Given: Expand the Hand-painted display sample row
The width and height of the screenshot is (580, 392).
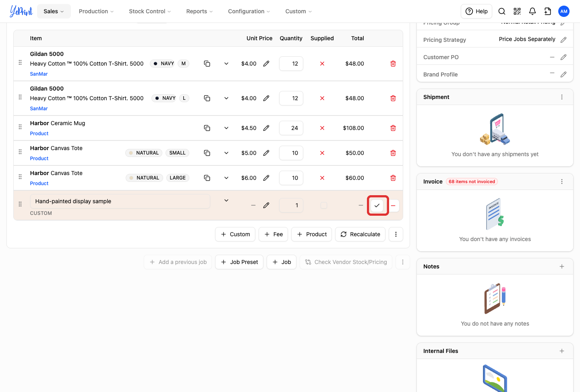Looking at the screenshot, I should coord(226,200).
